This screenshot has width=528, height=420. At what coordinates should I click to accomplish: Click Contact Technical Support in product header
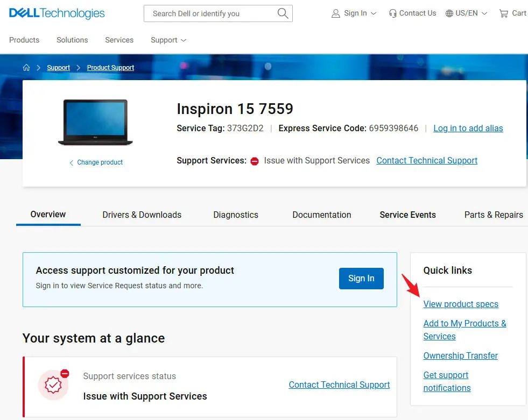point(427,161)
